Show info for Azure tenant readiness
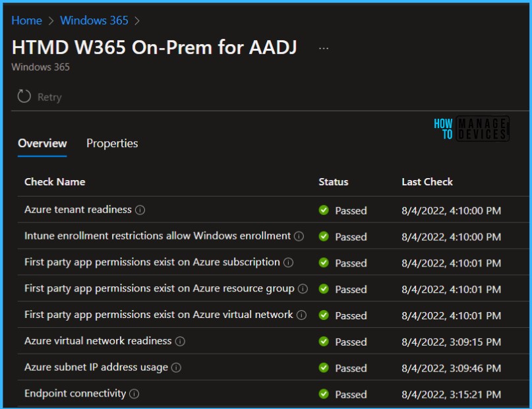 tap(140, 210)
